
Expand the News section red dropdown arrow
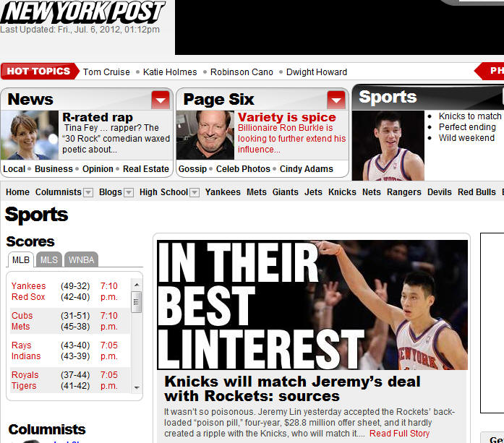161,100
